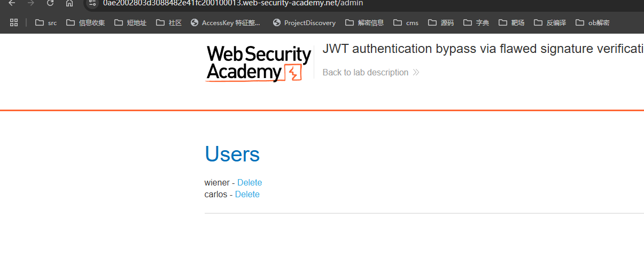Open the 解密信息 bookmark folder
The height and width of the screenshot is (255, 644).
tap(364, 22)
